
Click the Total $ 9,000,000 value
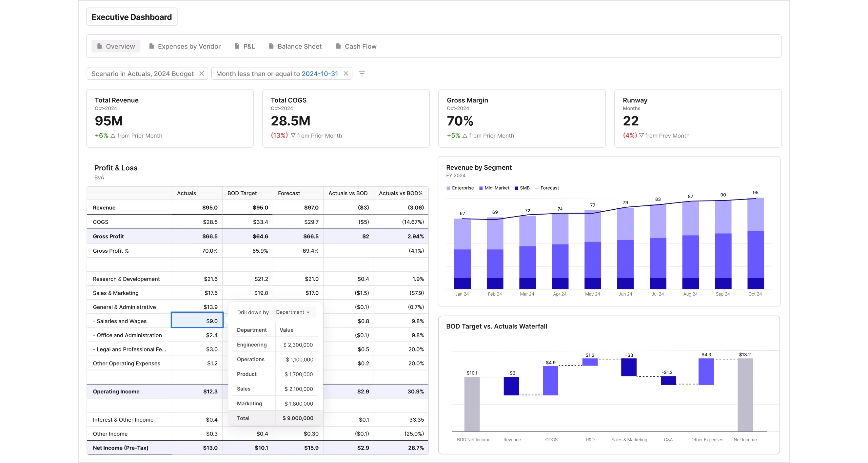pyautogui.click(x=298, y=418)
